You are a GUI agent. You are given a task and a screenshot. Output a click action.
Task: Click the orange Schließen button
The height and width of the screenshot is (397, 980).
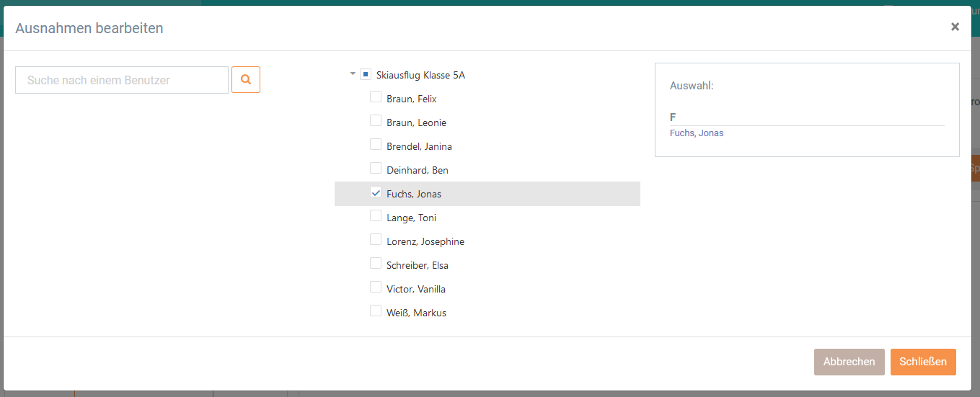923,362
